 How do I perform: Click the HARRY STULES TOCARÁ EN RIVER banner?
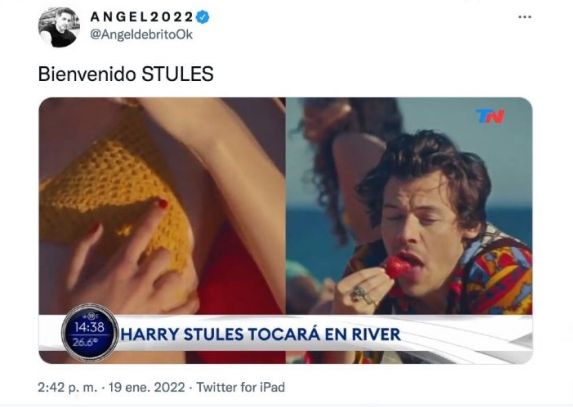[261, 334]
